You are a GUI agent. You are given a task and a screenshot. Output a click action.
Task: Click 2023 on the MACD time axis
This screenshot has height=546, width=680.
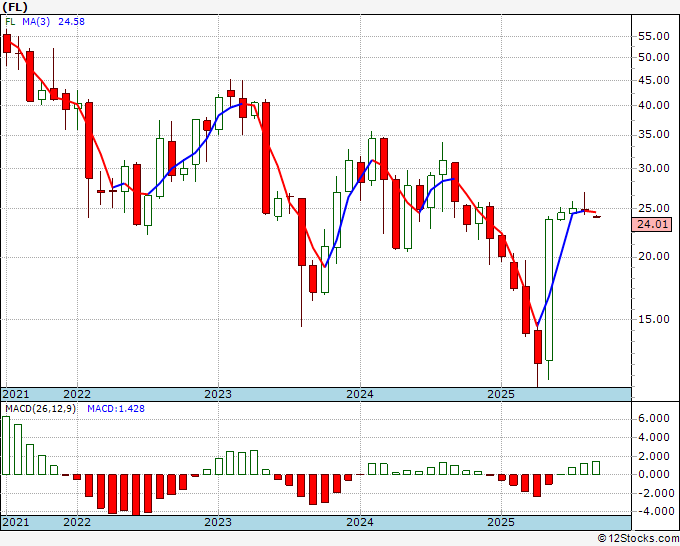218,522
